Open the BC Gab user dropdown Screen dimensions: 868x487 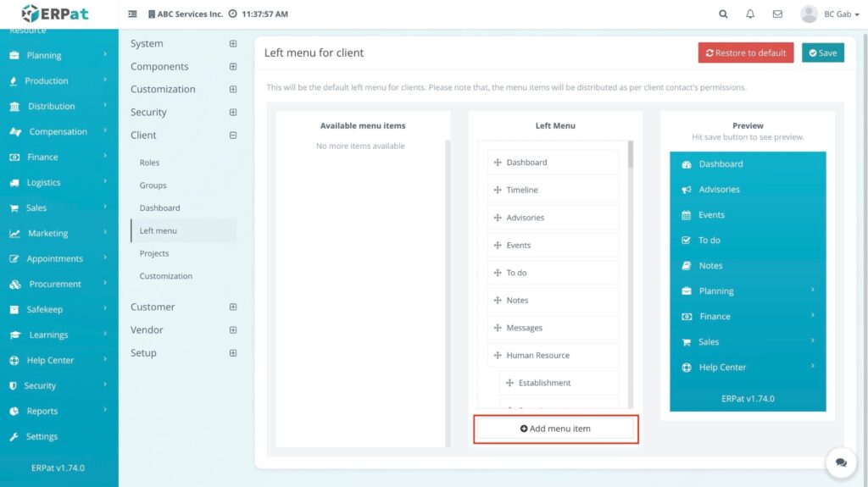pyautogui.click(x=842, y=14)
